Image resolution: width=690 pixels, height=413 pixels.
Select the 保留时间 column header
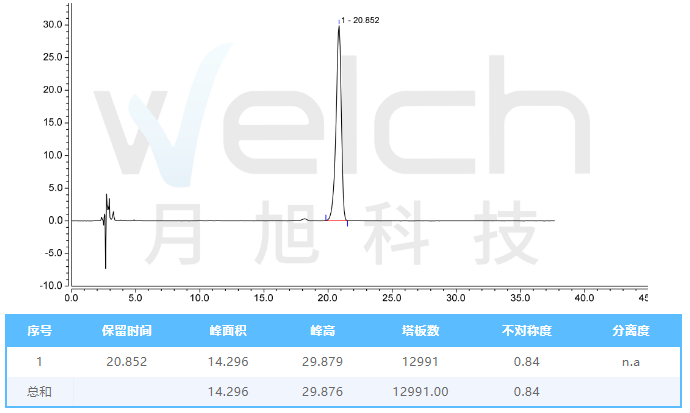click(127, 330)
